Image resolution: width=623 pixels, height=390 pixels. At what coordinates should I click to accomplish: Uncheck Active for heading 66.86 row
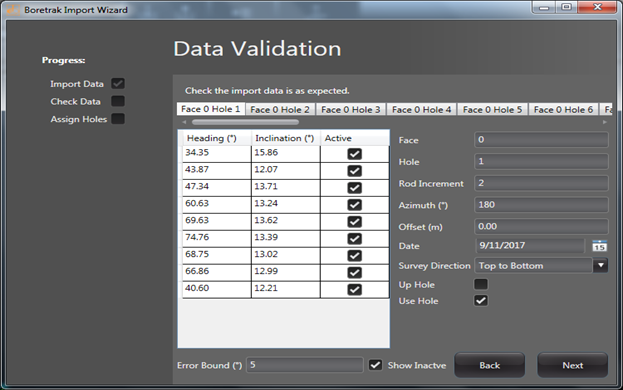pos(354,272)
